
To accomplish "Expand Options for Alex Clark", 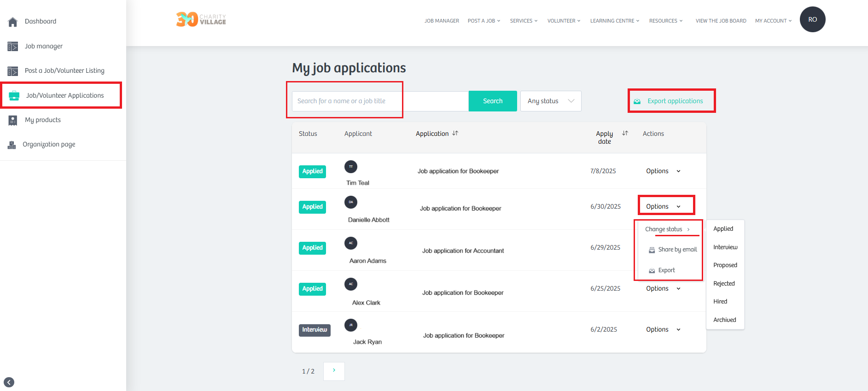I will pyautogui.click(x=663, y=288).
